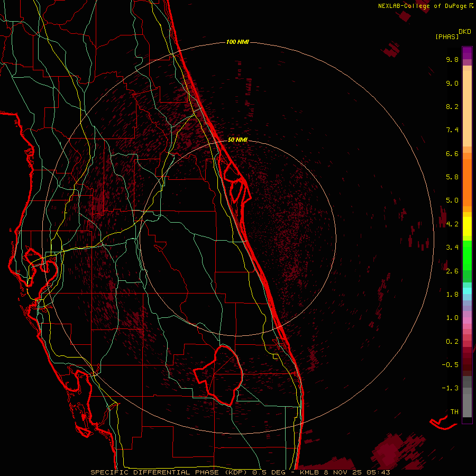Pick the yellow band on the color scale
The width and height of the screenshot is (476, 476).
click(x=467, y=226)
